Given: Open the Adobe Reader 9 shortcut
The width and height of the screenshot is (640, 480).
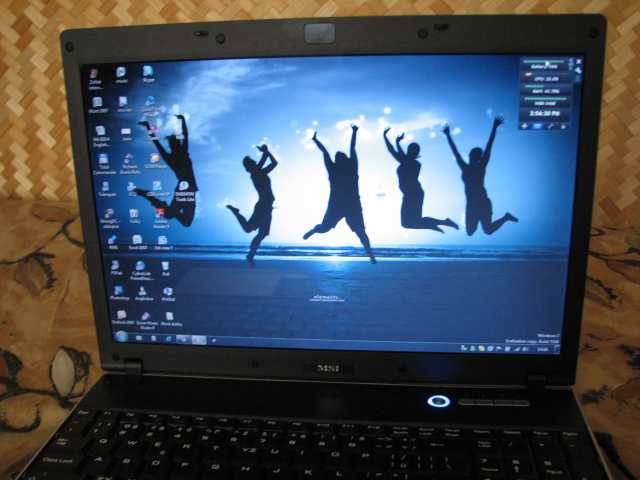Looking at the screenshot, I should click(160, 215).
